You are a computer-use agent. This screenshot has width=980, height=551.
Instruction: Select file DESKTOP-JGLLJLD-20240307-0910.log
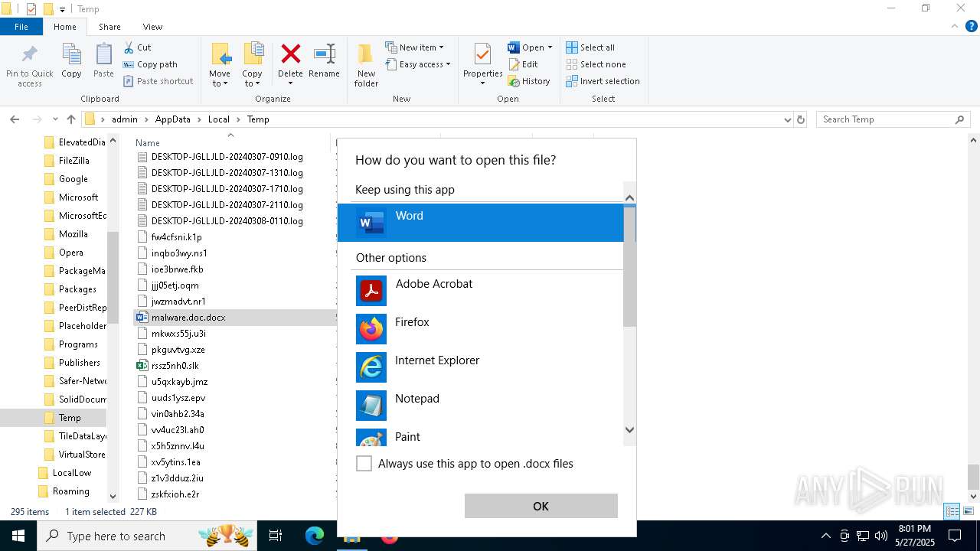[x=227, y=157]
